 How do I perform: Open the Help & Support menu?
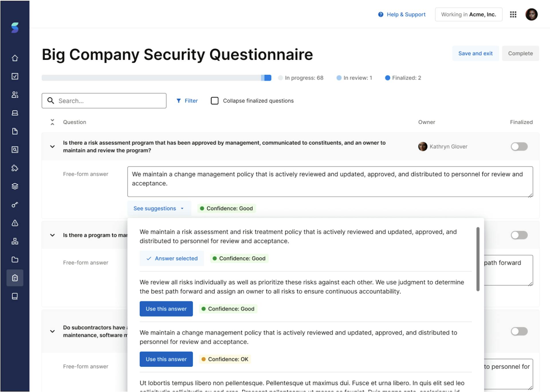402,14
